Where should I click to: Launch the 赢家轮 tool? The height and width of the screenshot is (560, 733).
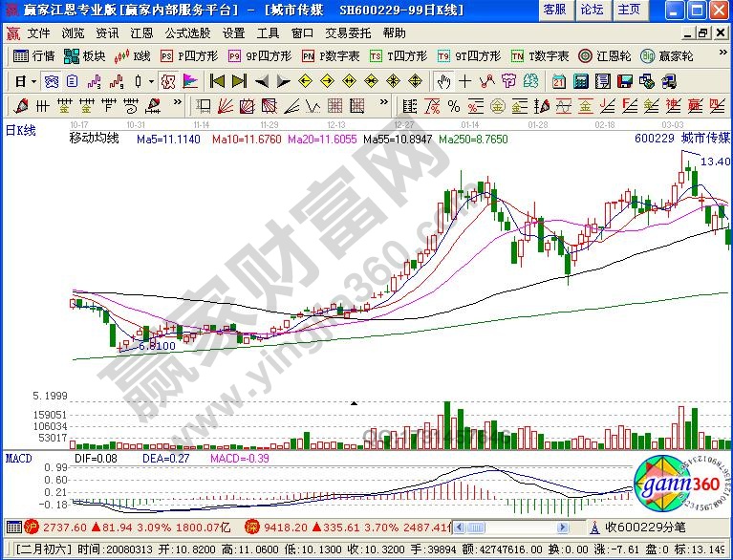(x=667, y=55)
